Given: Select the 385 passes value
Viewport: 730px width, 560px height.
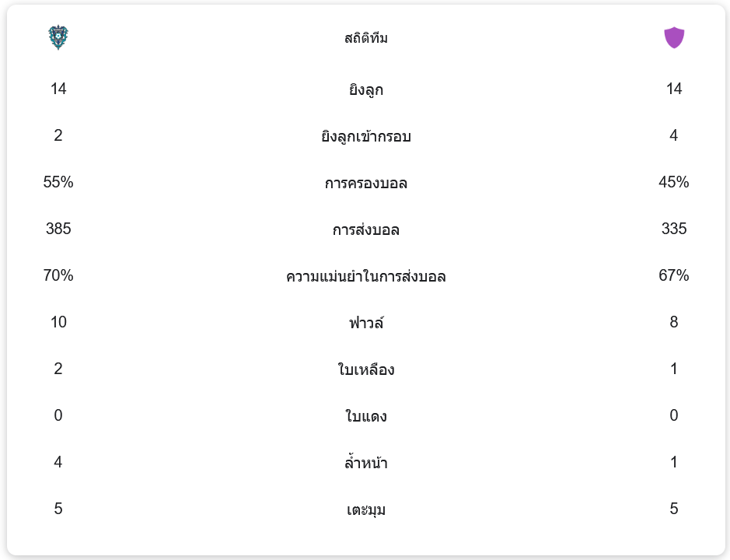Looking at the screenshot, I should [58, 229].
